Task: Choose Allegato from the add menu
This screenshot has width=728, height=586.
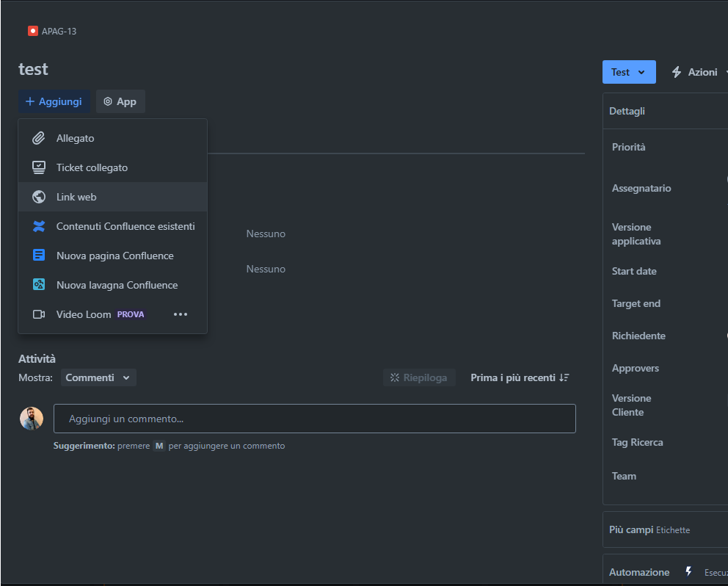Action: [x=112, y=138]
